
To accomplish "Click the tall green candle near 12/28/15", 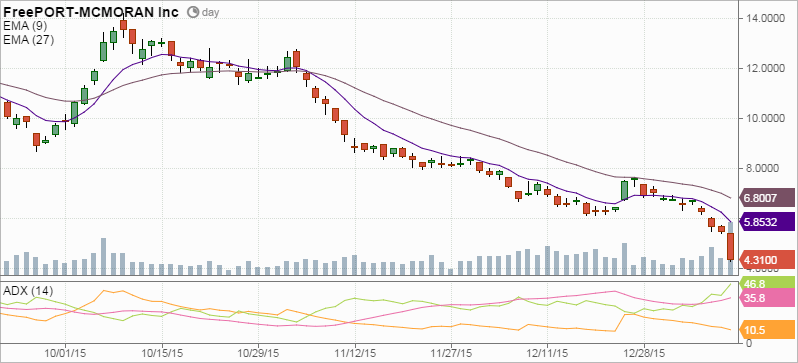I will [x=624, y=190].
